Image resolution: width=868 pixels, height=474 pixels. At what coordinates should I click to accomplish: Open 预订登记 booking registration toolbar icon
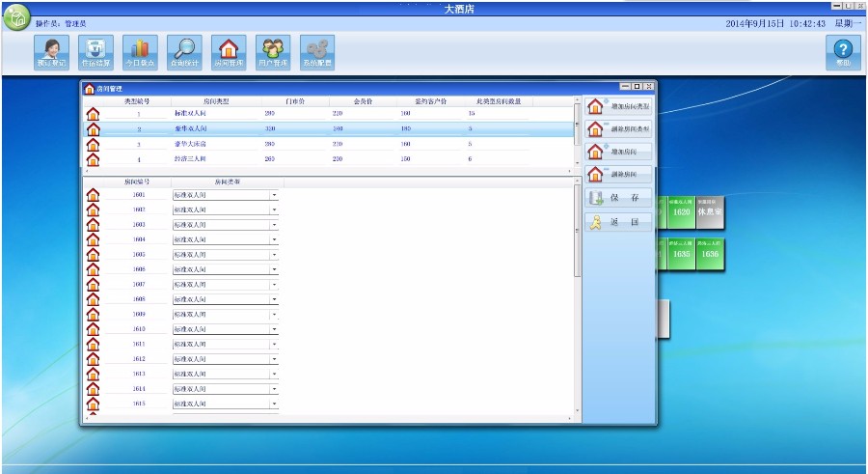click(51, 52)
